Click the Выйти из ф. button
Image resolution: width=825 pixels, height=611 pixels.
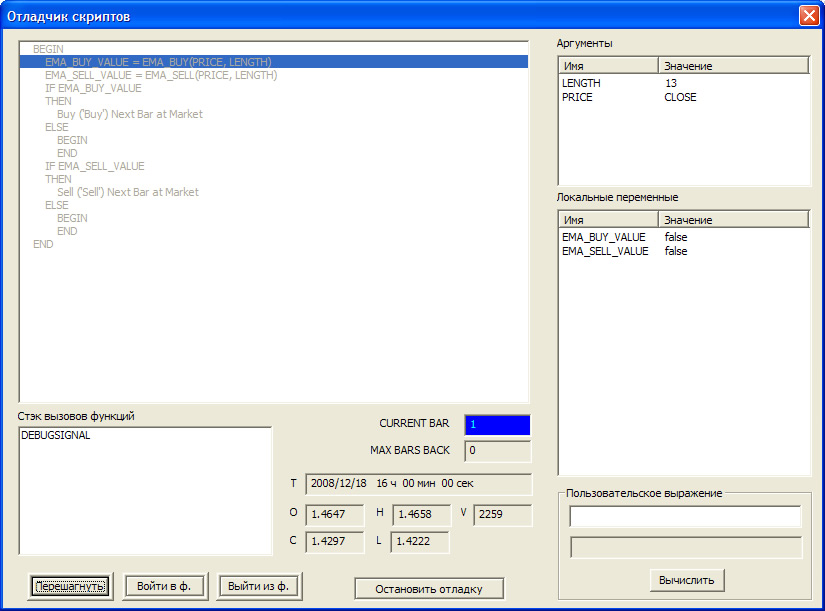[x=259, y=587]
